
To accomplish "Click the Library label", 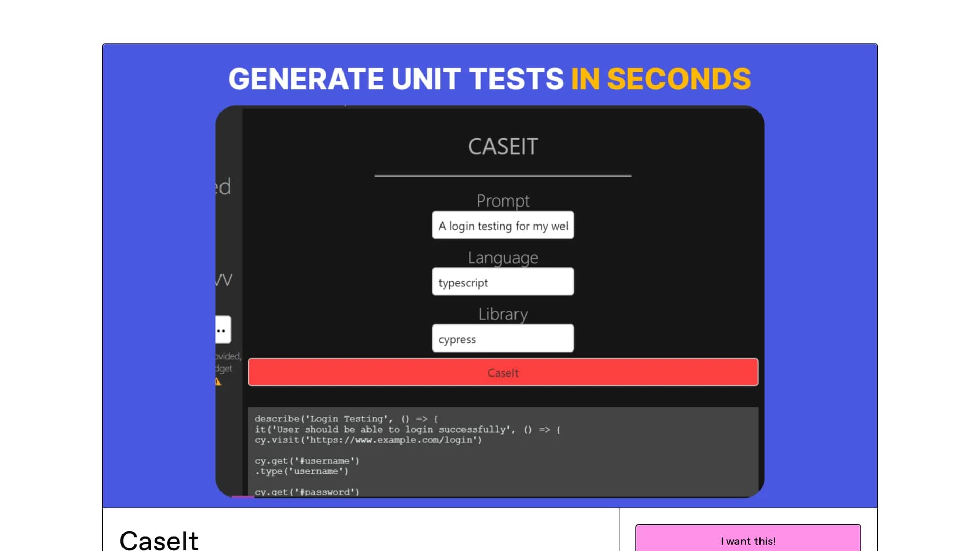I will [503, 314].
